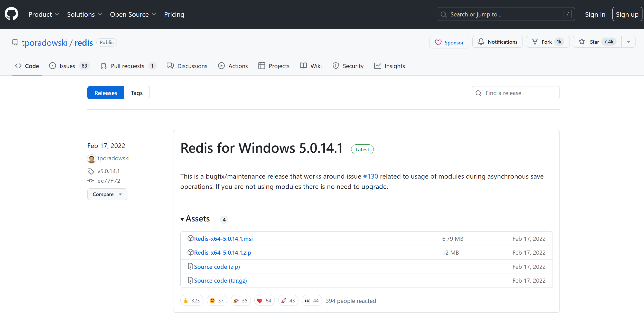Screen dimensions: 644x314
Task: Click zip file icon beside Source code (zip)
Action: tap(190, 266)
